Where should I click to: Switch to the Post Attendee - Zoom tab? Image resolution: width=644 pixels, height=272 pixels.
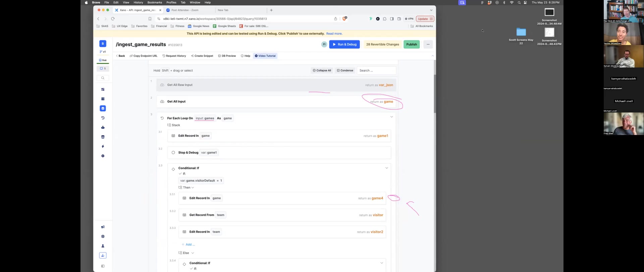point(184,10)
